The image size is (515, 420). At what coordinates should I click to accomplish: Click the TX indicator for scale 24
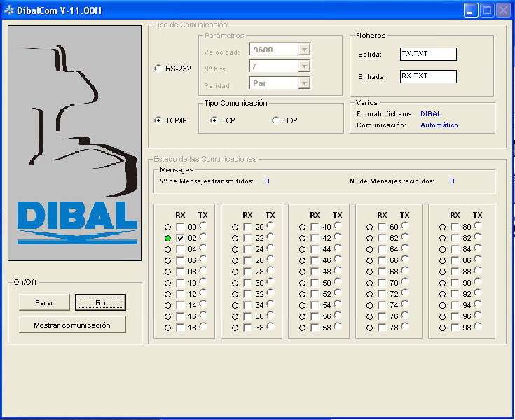(270, 248)
